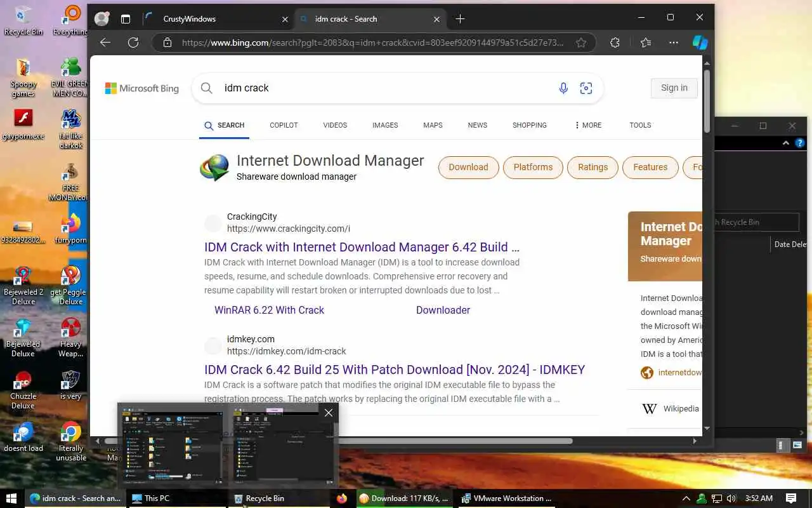The width and height of the screenshot is (812, 508).
Task: Open the IDM 'Download: 117 KB/s' taskbar item
Action: [x=404, y=498]
